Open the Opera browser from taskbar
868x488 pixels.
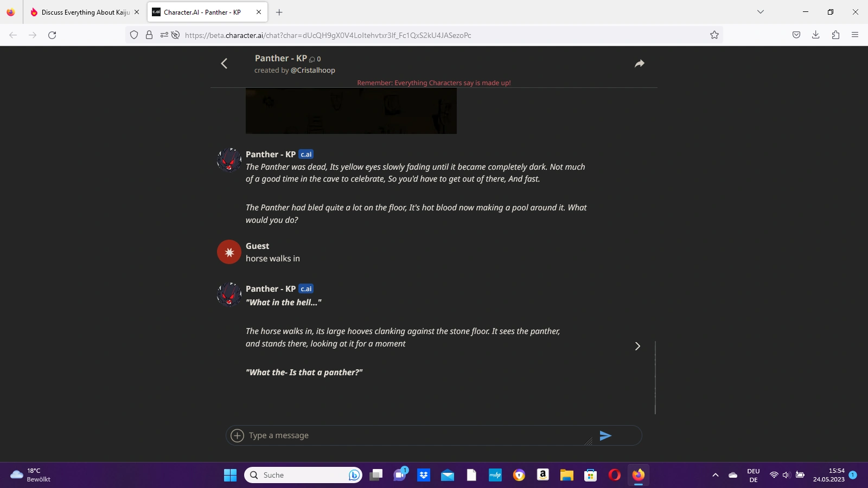pos(614,475)
